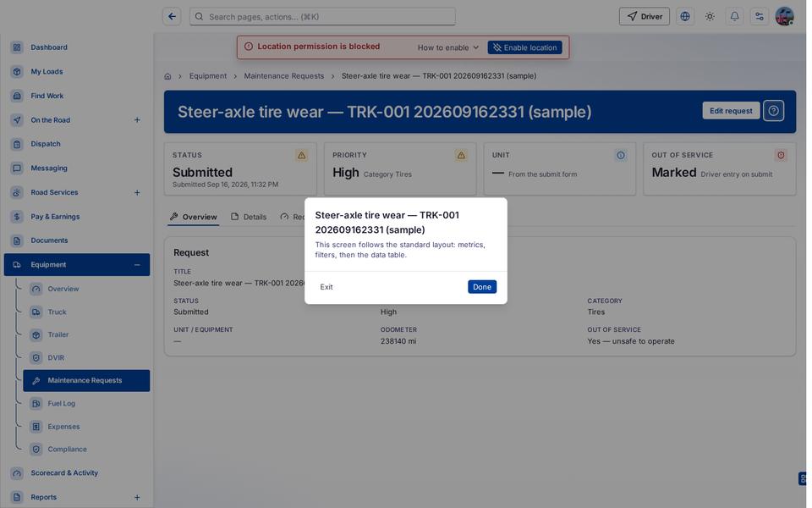The height and width of the screenshot is (508, 812).
Task: Collapse the Equipment section
Action: click(137, 265)
